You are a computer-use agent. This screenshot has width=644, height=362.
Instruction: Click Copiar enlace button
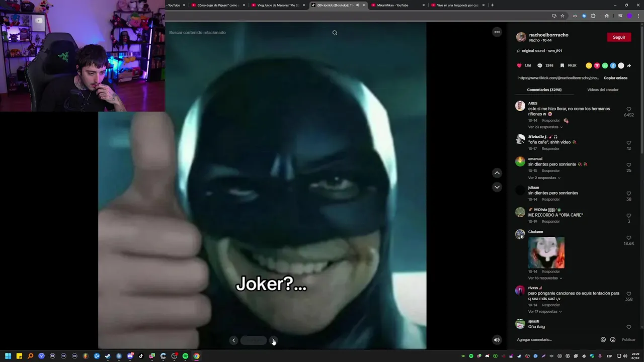tap(615, 78)
